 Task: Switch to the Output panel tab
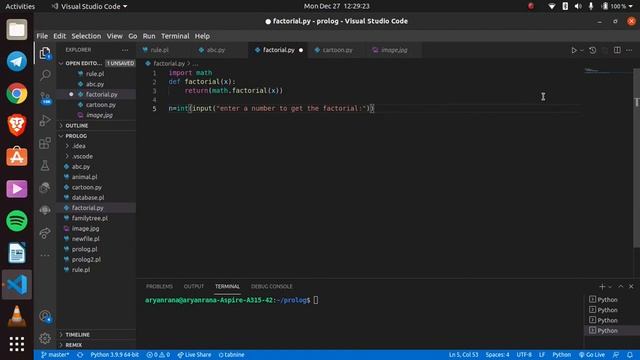click(x=193, y=287)
